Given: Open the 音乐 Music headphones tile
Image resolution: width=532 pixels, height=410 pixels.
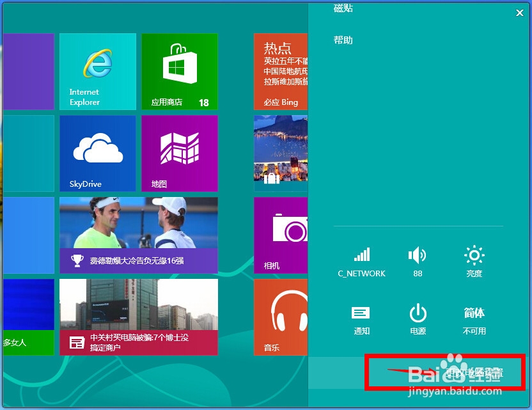Looking at the screenshot, I should point(281,317).
